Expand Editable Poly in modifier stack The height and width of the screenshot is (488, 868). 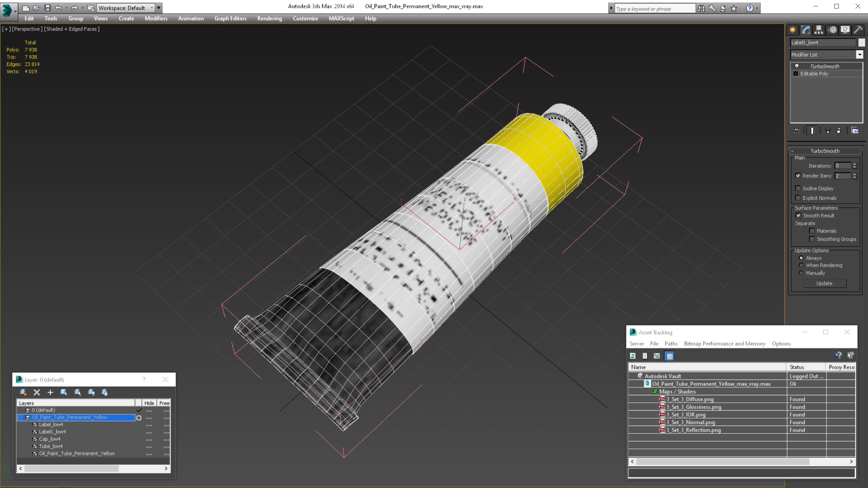(796, 74)
